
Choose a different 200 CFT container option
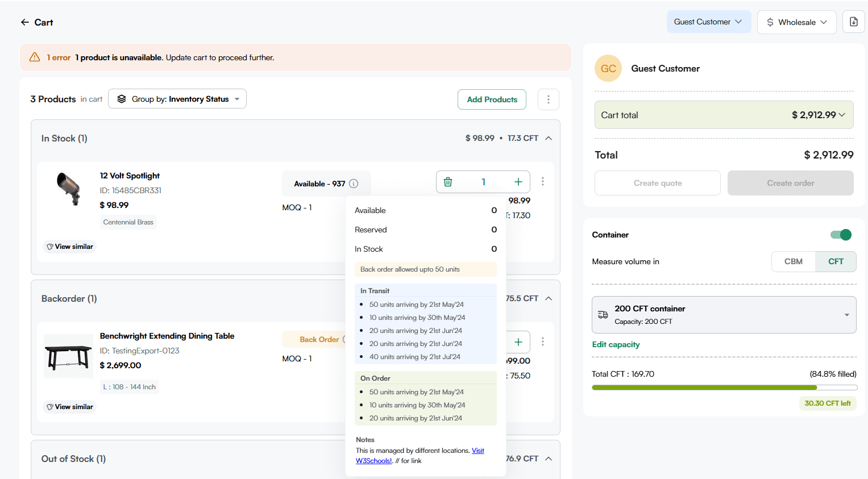724,315
